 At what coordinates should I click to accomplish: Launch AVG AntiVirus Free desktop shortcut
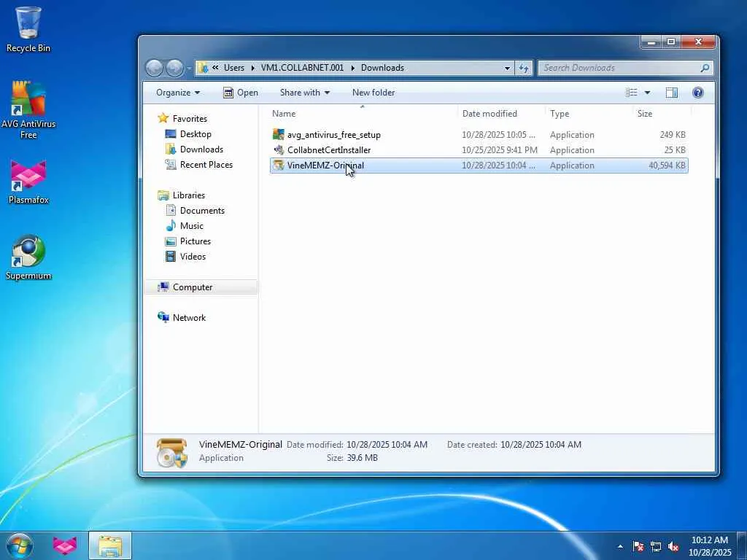[28, 110]
